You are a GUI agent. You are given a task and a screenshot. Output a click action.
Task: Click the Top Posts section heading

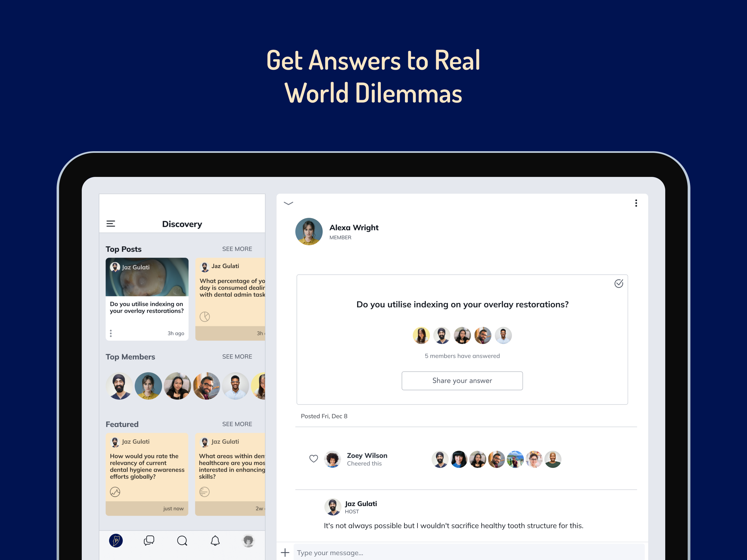coord(123,249)
